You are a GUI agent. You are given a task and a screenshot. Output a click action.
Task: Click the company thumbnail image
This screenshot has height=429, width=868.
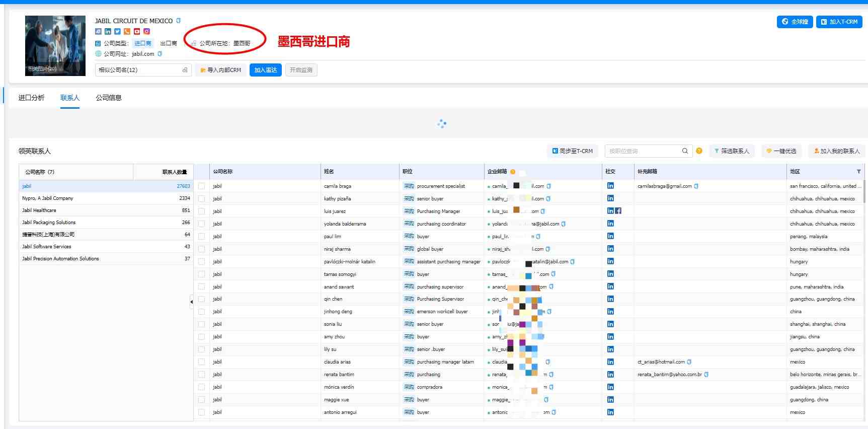click(55, 46)
